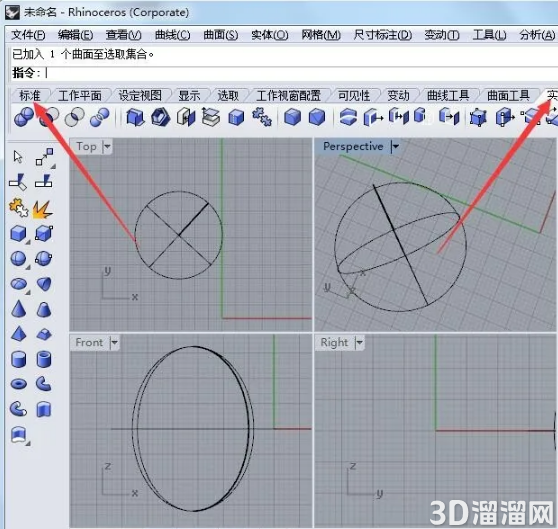Switch to the 标准 toolbar tab
558x529 pixels.
(x=30, y=96)
